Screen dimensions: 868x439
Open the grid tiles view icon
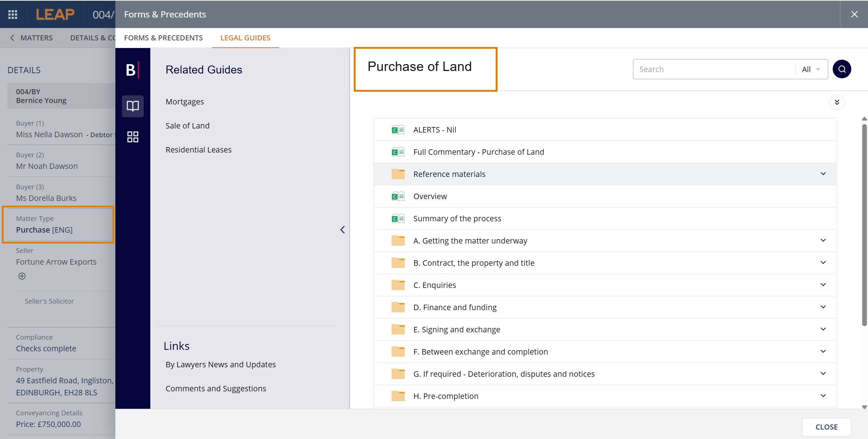[x=133, y=137]
